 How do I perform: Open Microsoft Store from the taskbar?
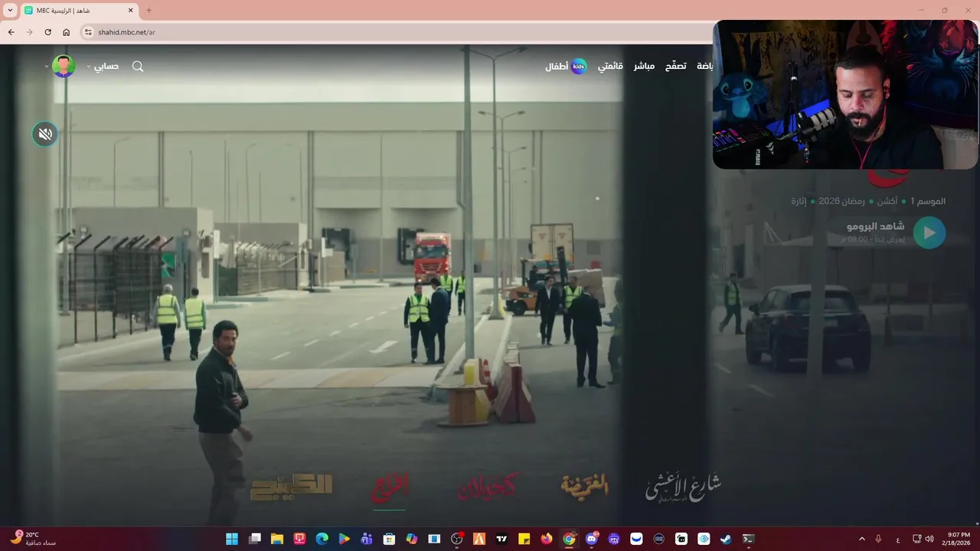pyautogui.click(x=389, y=539)
